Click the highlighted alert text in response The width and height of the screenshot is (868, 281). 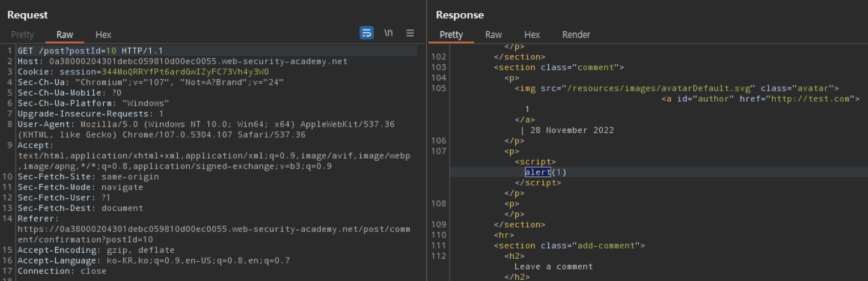[x=537, y=173]
